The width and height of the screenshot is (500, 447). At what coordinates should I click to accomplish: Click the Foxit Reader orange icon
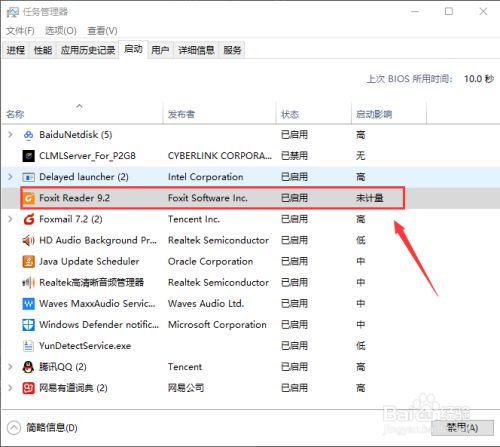tap(28, 198)
